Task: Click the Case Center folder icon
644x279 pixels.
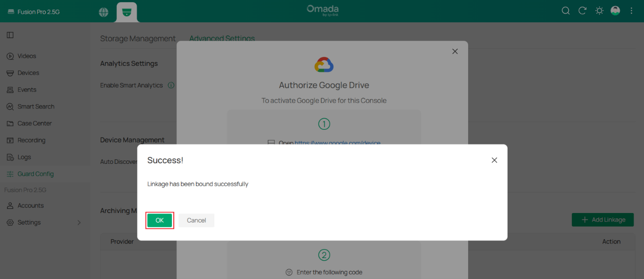Action: [x=10, y=123]
